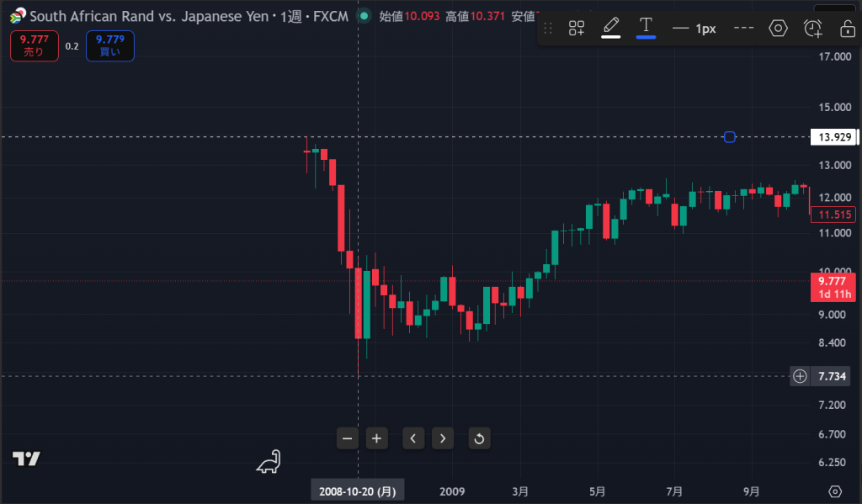Click the TradingView logo
The width and height of the screenshot is (862, 504).
tap(26, 459)
